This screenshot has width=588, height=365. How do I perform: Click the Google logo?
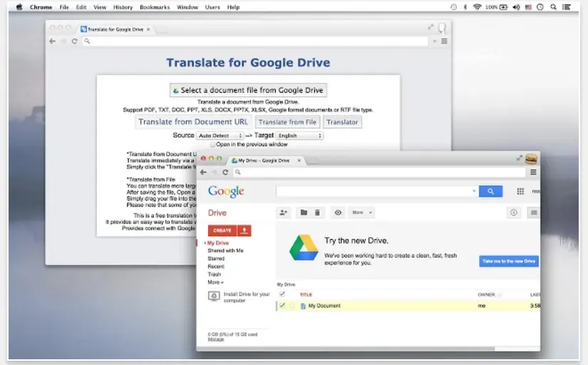(226, 191)
